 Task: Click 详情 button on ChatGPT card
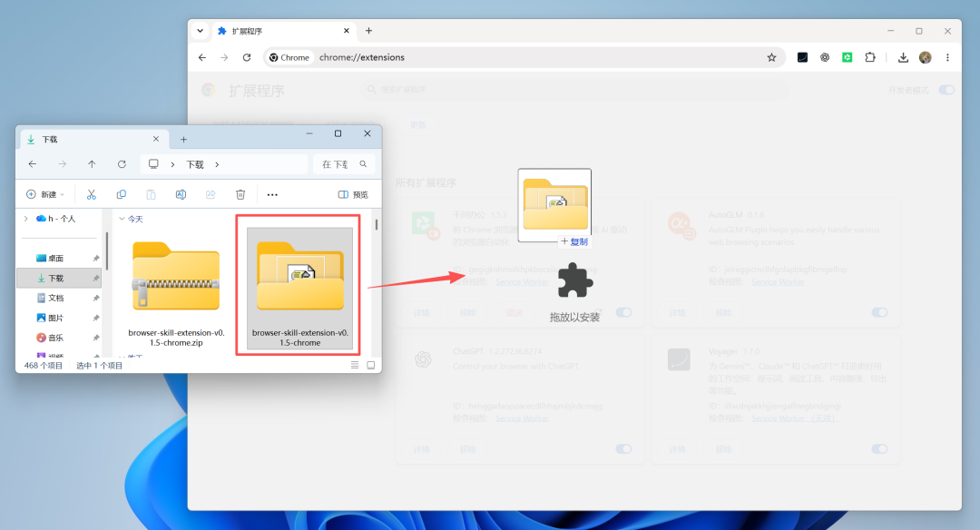422,448
